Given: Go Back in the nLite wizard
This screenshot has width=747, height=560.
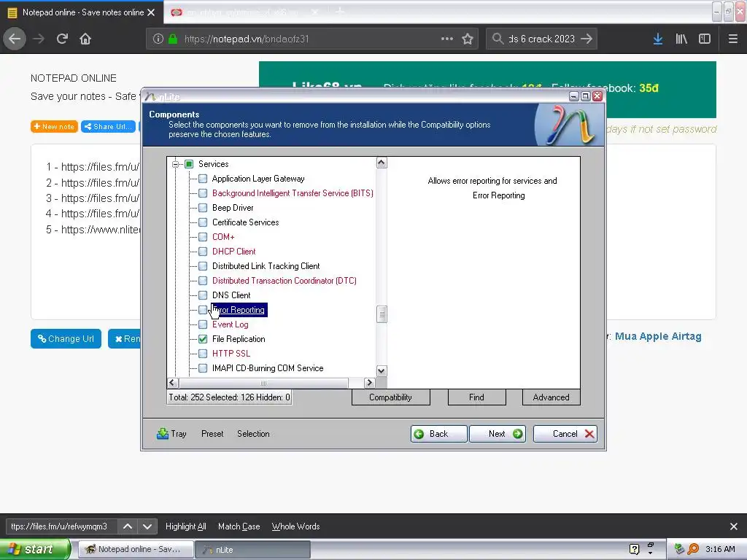Looking at the screenshot, I should 438,434.
